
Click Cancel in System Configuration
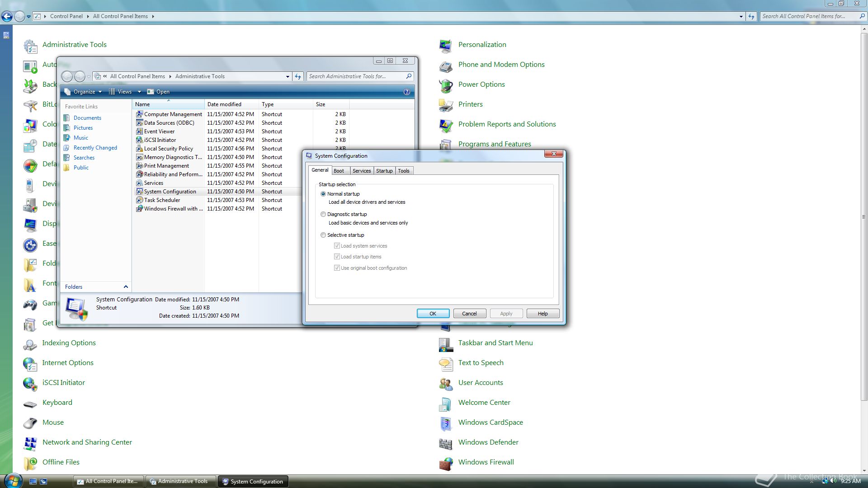coord(469,314)
